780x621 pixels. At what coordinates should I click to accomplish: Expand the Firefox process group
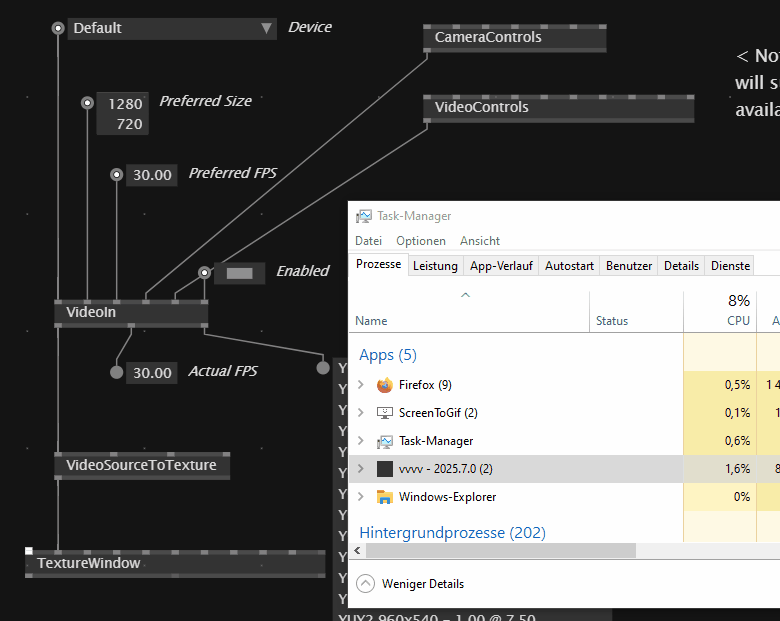click(x=361, y=385)
